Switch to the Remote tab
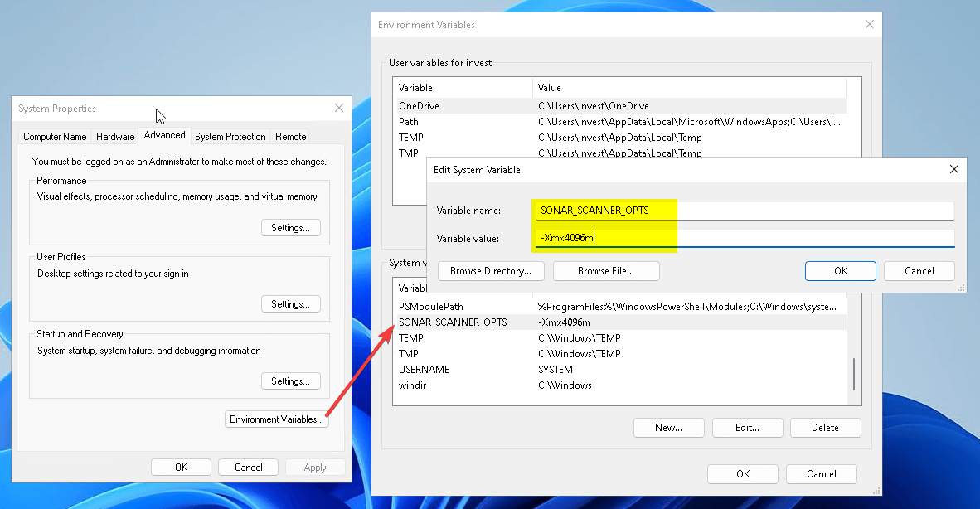Viewport: 980px width, 509px height. (290, 136)
